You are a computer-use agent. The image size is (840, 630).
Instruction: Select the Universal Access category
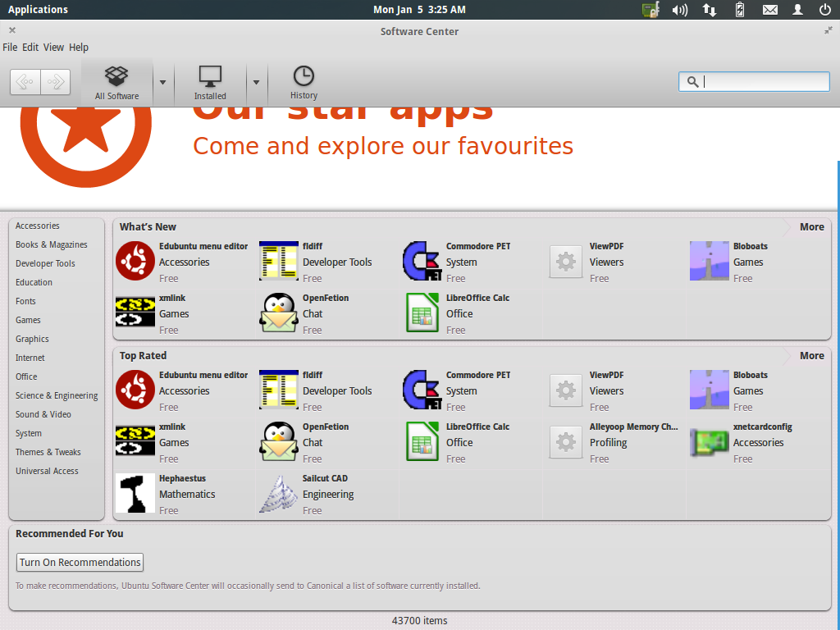(x=47, y=471)
